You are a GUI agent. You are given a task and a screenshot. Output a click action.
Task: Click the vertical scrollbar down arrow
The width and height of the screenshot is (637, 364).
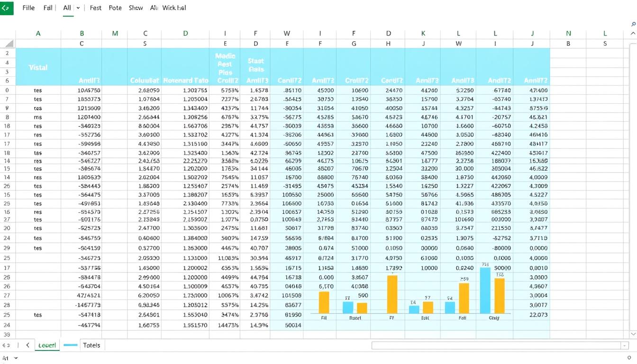[x=633, y=334]
